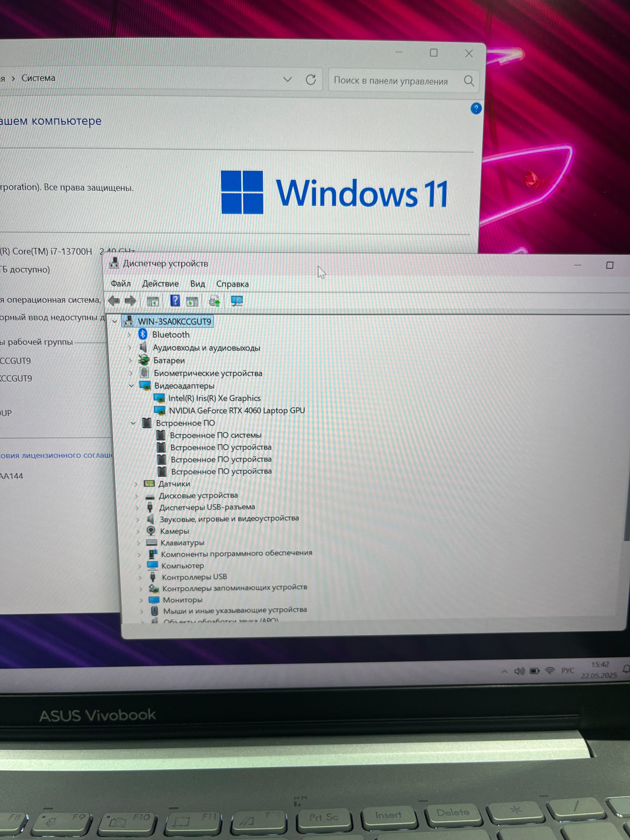The image size is (630, 840).
Task: Expand the Bluetooth category
Action: point(129,335)
